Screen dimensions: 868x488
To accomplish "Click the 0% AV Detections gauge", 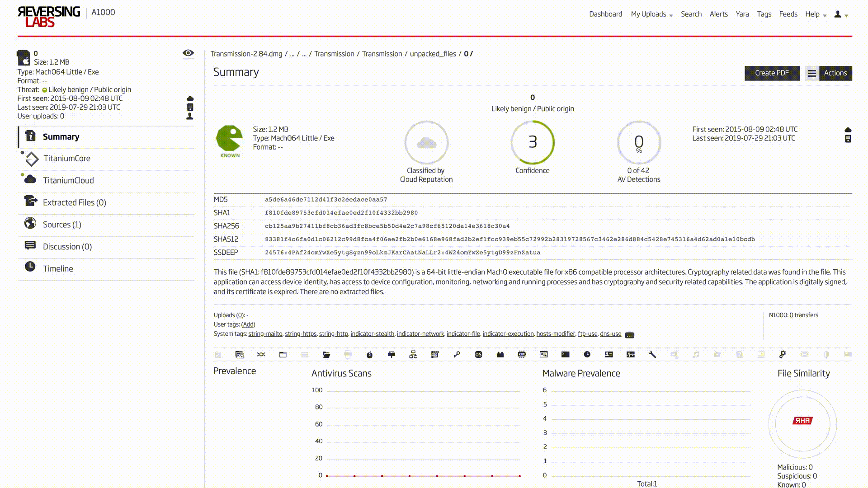I will pos(639,142).
